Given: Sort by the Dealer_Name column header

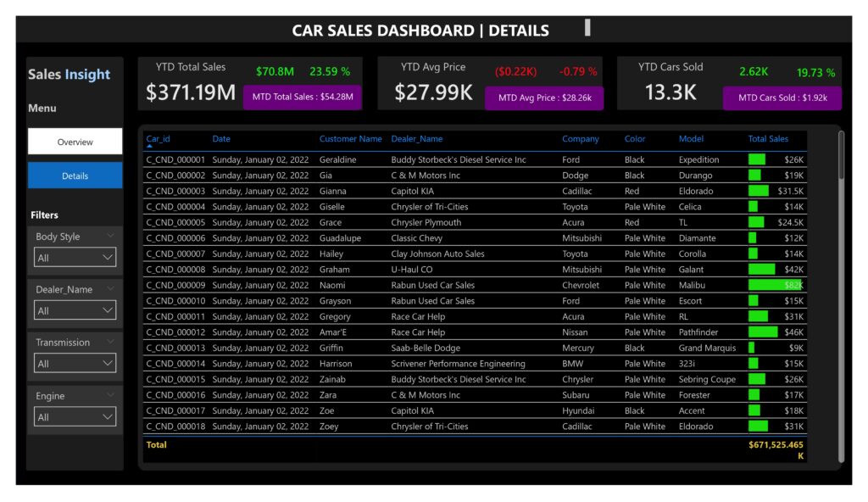Looking at the screenshot, I should (x=416, y=139).
